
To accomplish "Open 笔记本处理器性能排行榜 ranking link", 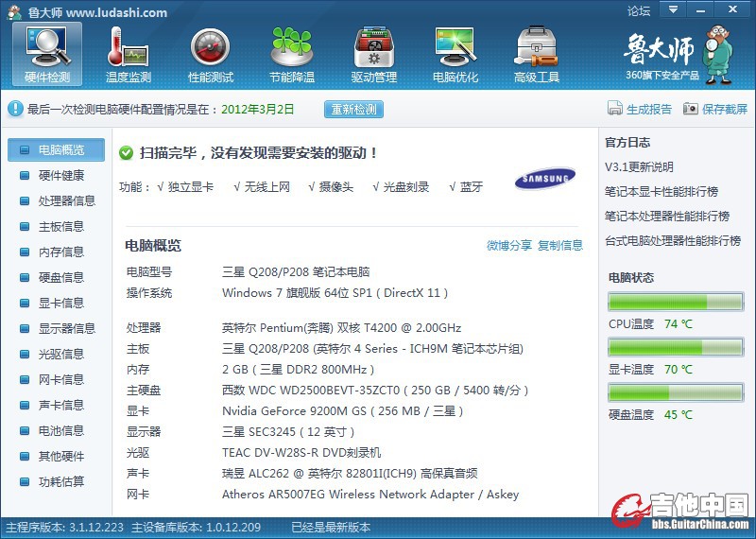I will click(667, 217).
